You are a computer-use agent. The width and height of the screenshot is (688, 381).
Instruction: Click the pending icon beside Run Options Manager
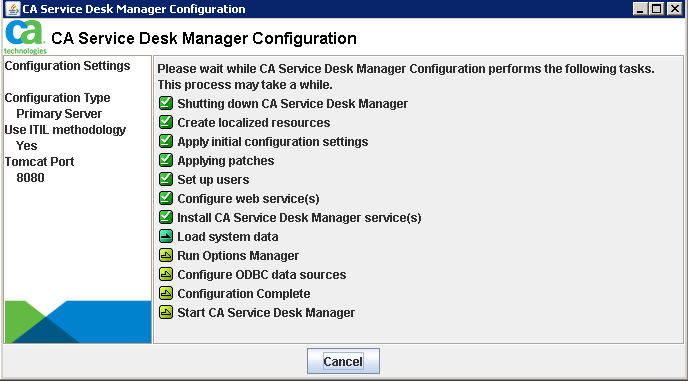165,255
